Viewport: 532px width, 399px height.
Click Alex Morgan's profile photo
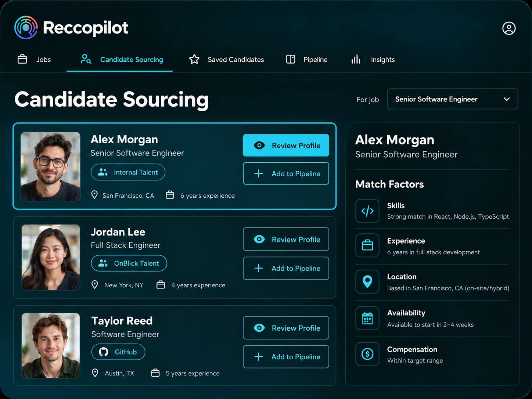point(50,166)
